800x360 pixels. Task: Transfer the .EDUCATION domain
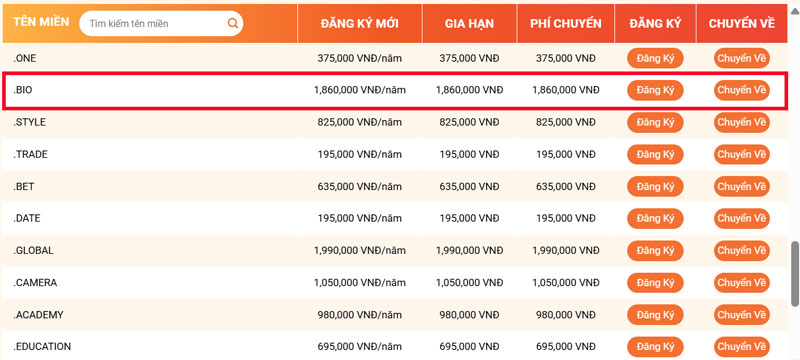(741, 347)
